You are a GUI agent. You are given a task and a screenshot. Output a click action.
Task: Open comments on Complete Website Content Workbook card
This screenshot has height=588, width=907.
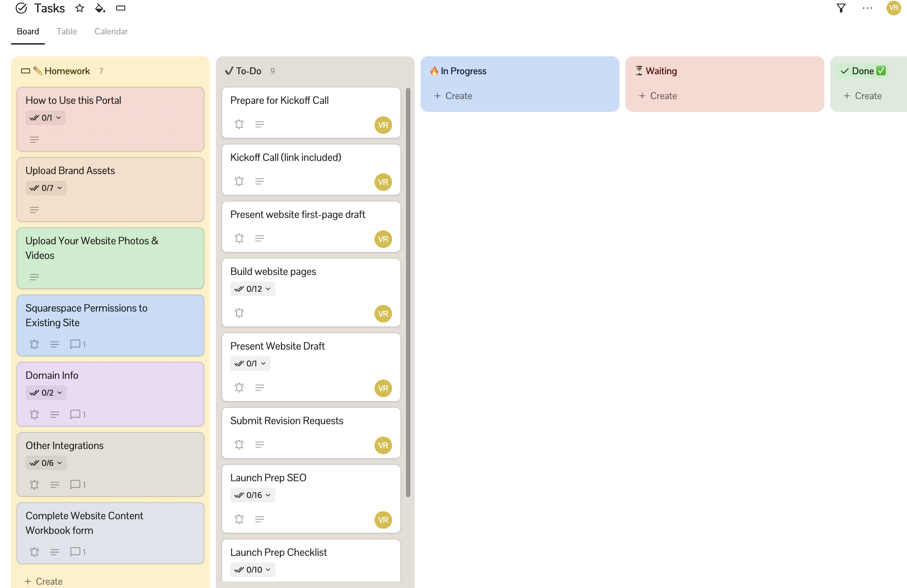tap(78, 552)
